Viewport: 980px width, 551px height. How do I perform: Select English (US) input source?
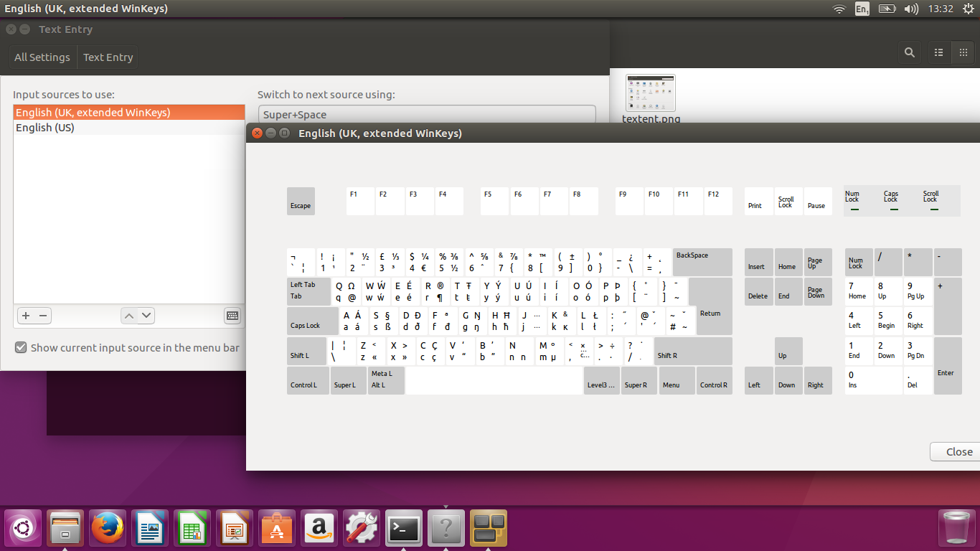(x=45, y=128)
